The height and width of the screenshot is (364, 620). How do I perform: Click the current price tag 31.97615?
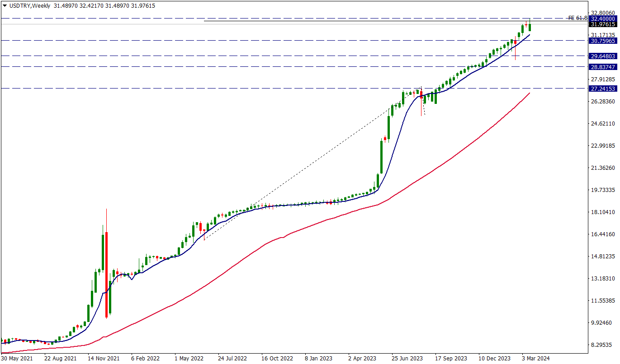click(603, 24)
